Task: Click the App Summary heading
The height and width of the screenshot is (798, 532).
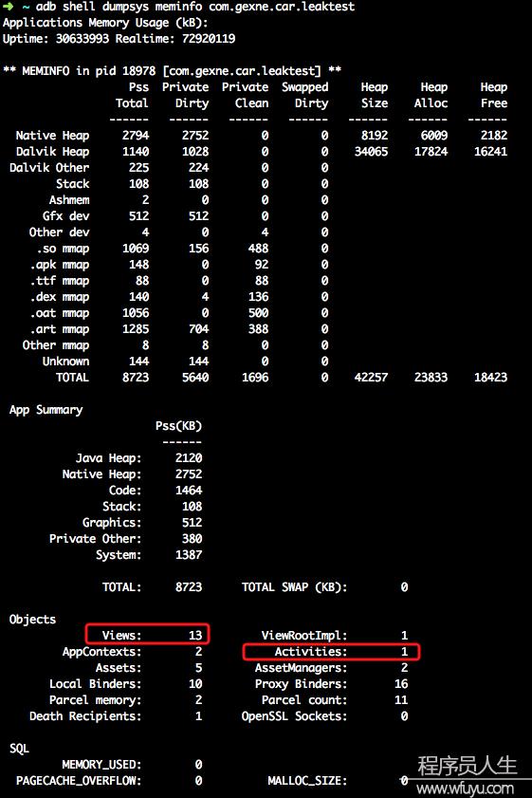Action: [46, 410]
